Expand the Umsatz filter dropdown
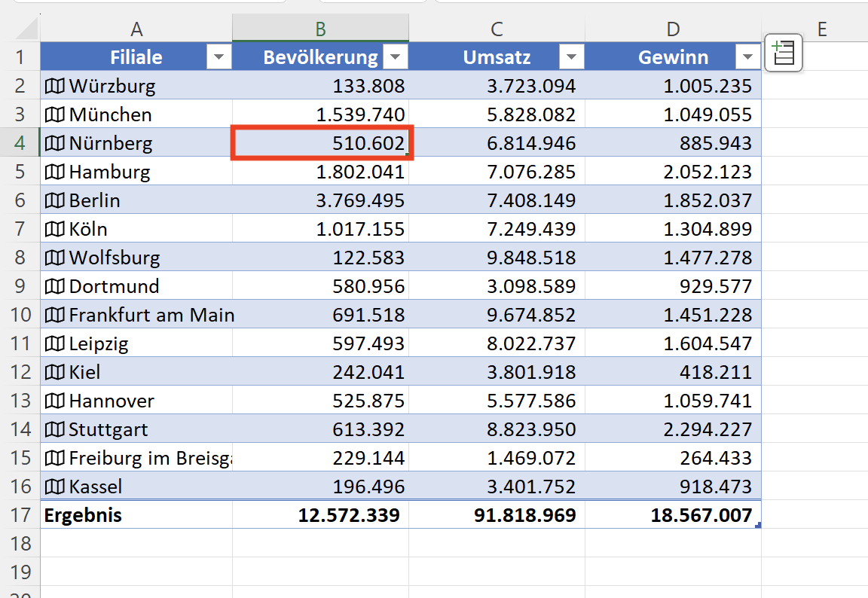This screenshot has height=598, width=868. [571, 57]
